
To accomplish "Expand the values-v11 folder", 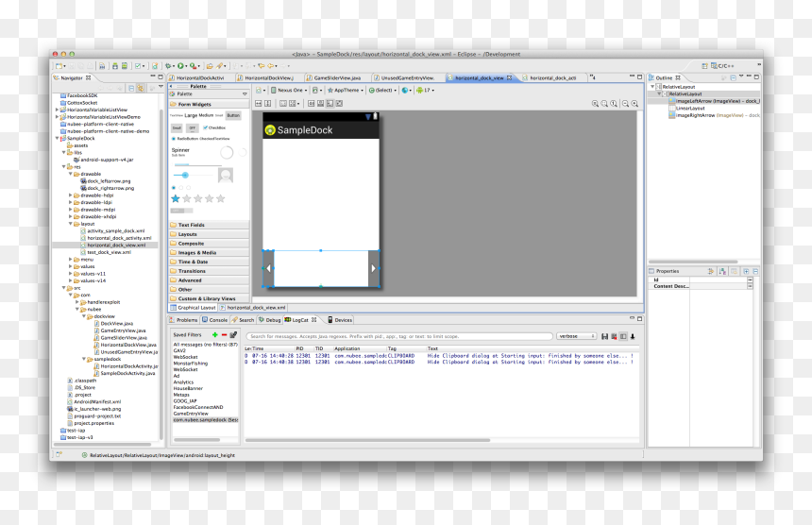I will point(71,274).
